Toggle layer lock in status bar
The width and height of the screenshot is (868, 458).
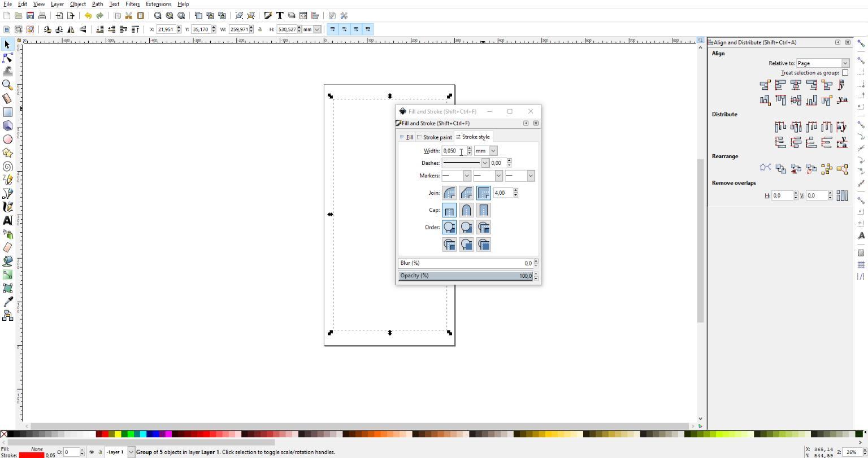100,452
